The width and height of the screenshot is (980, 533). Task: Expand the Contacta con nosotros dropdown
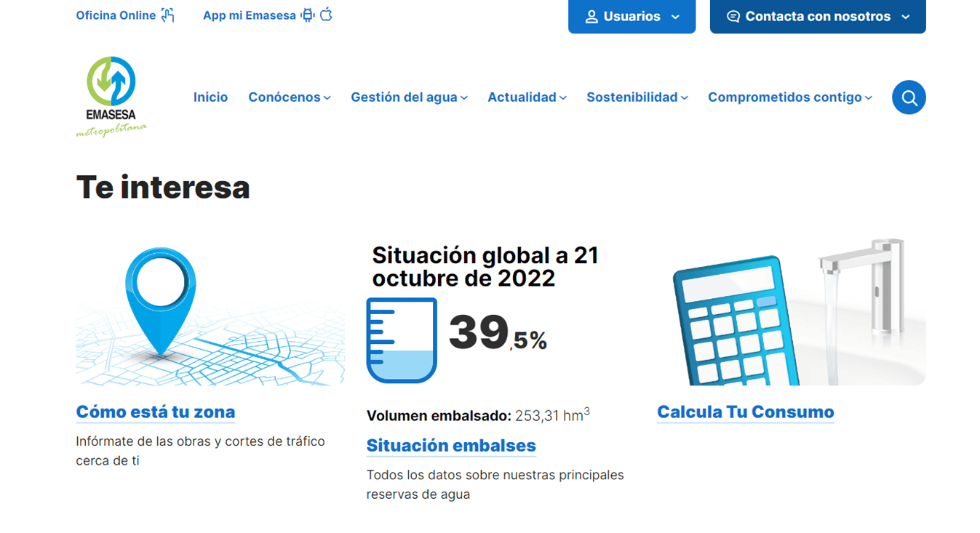(818, 17)
